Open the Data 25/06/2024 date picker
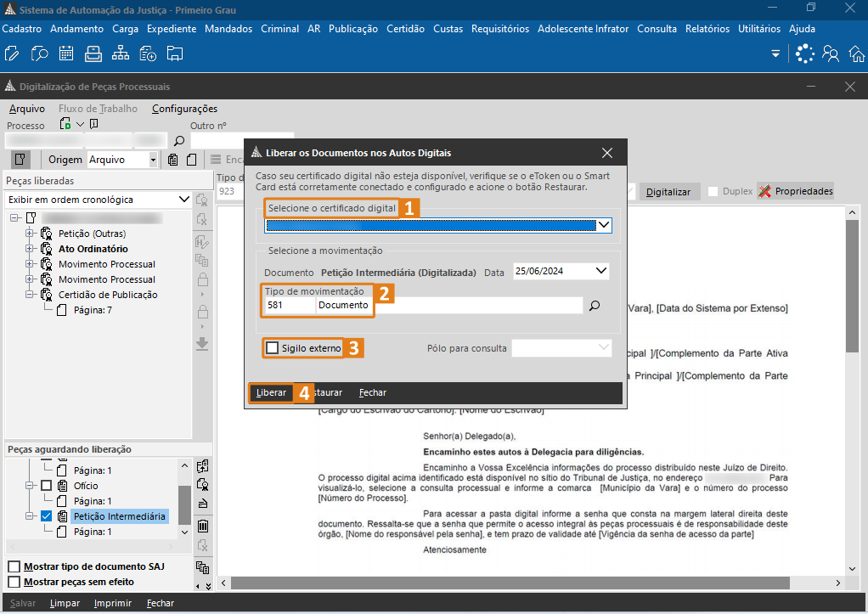The image size is (868, 614). (600, 271)
